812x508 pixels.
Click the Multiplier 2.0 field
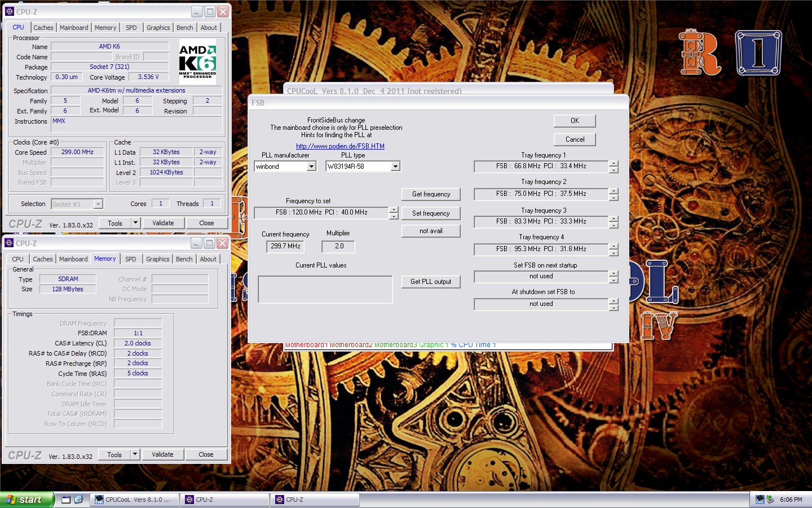[338, 246]
